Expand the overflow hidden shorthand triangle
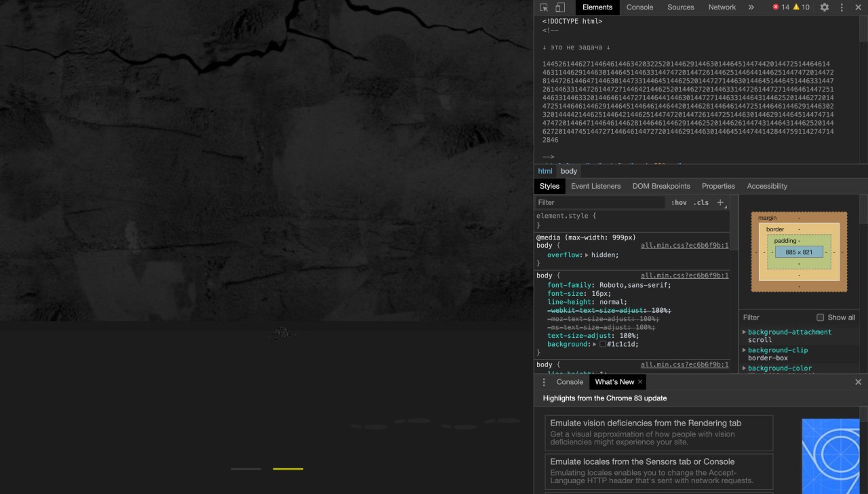 pos(587,255)
